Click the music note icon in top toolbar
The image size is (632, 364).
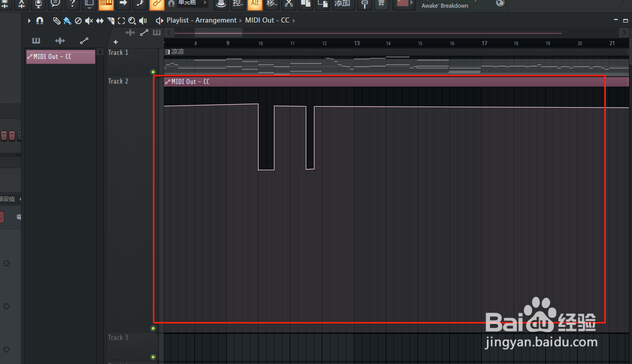(x=140, y=4)
